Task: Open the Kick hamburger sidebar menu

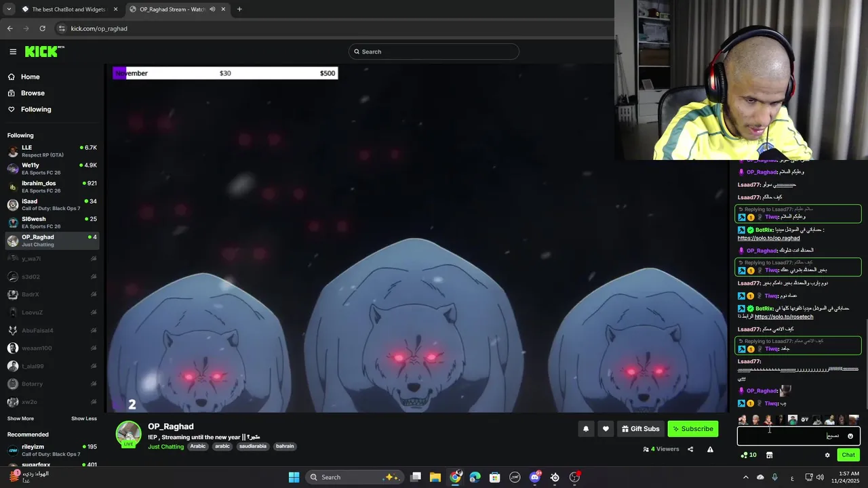Action: (x=13, y=52)
